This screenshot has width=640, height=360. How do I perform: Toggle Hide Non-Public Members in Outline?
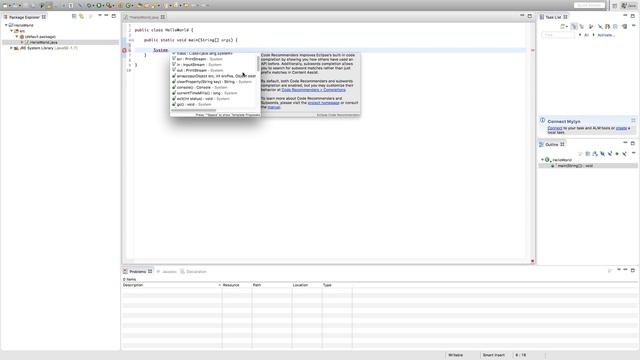tap(617, 153)
